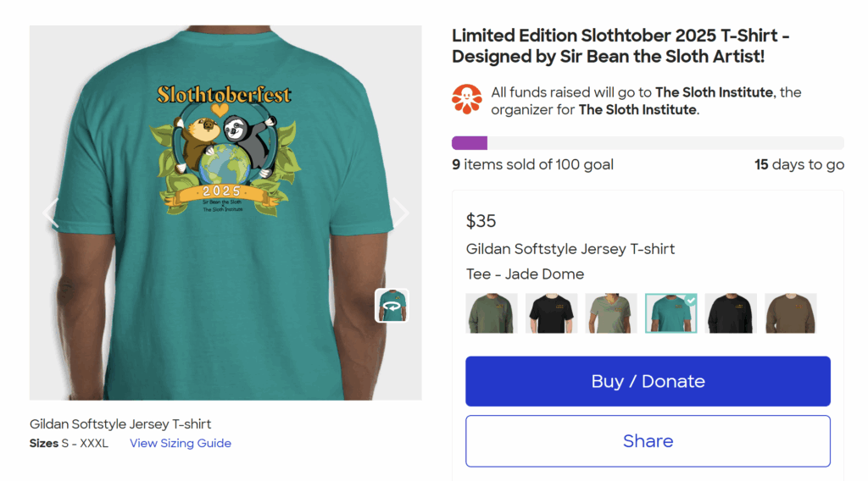Select the sage women's tee style
Viewport: 868px width, 481px height.
(x=611, y=313)
